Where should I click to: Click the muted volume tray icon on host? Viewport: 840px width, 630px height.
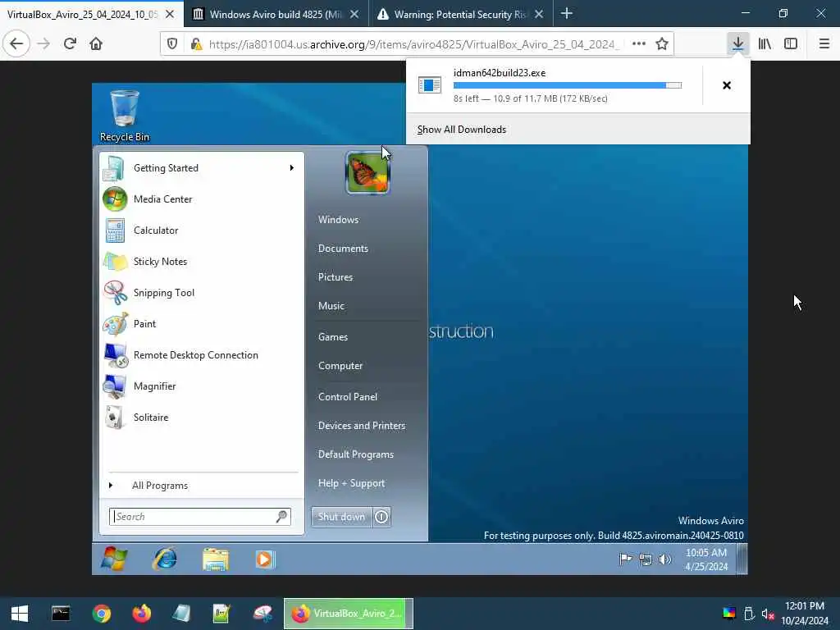(768, 614)
